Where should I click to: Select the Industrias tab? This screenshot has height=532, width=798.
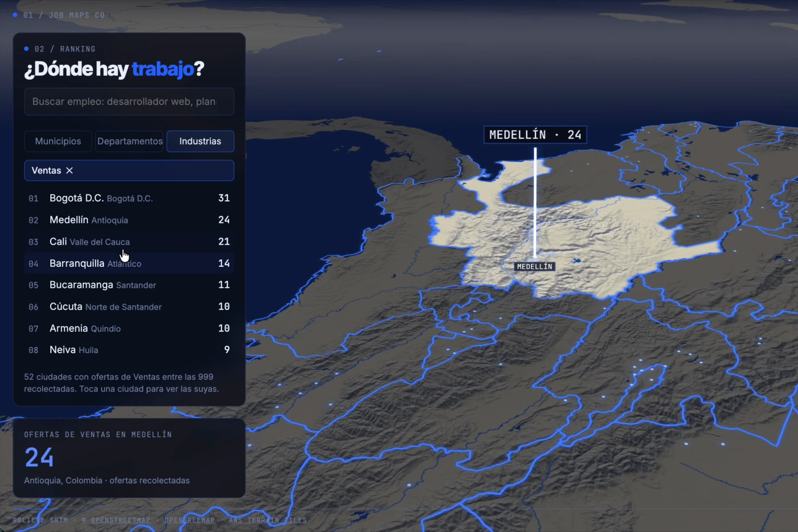[200, 141]
